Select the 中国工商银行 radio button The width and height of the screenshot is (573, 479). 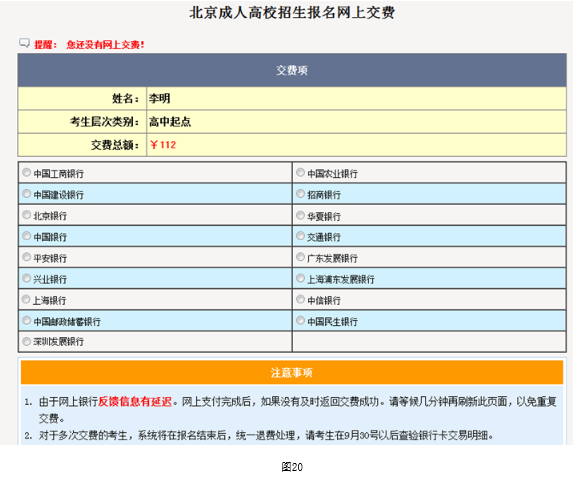[26, 172]
